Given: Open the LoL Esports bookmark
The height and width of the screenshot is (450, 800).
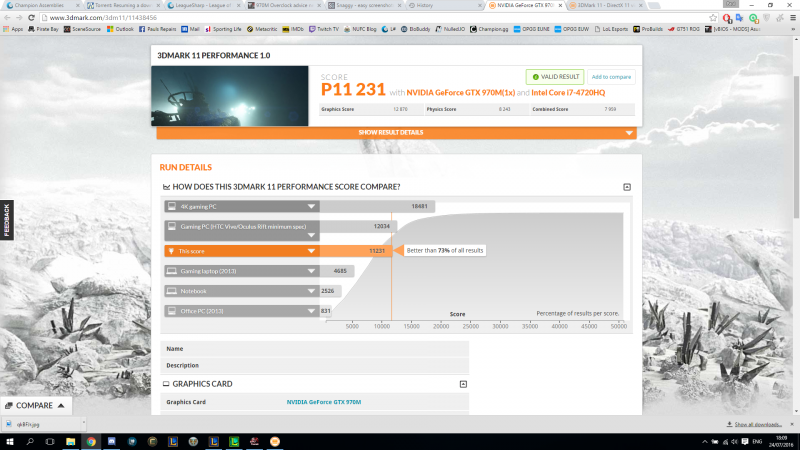Looking at the screenshot, I should pos(611,29).
